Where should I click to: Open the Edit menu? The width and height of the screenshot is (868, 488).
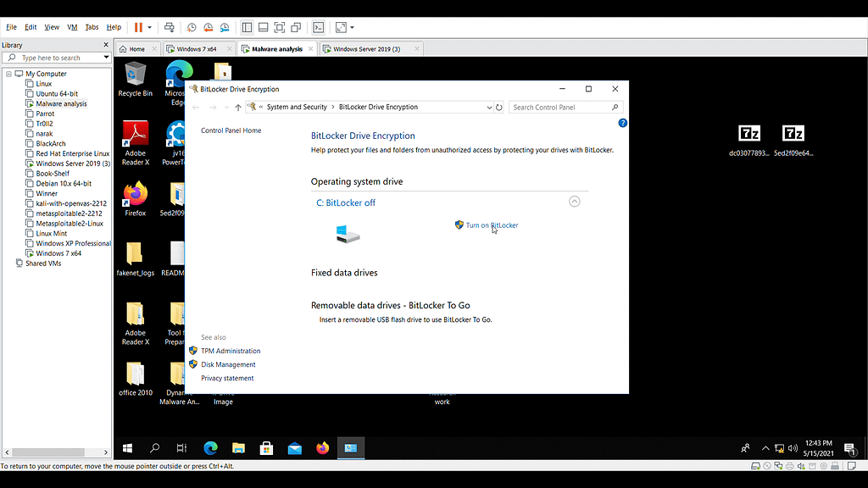coord(31,27)
